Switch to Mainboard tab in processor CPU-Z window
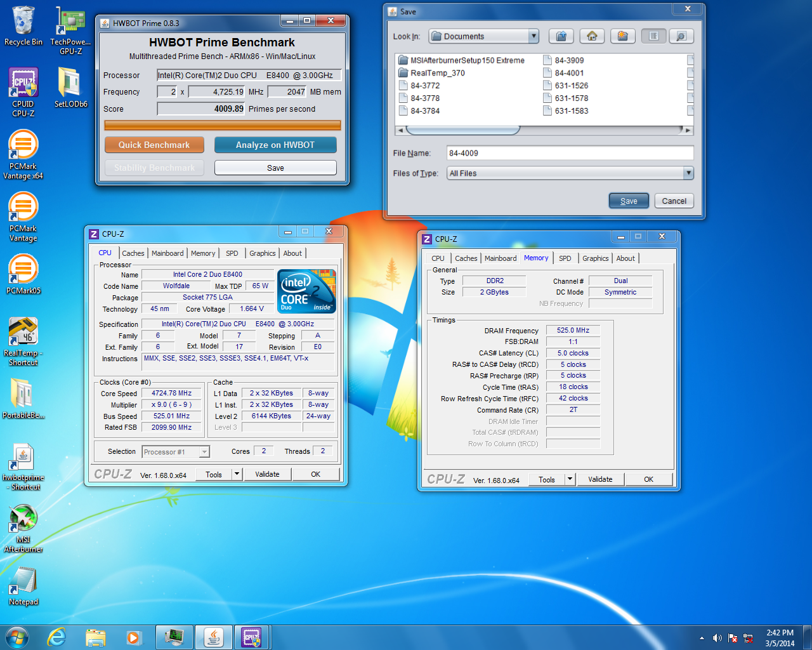The image size is (812, 650). pyautogui.click(x=167, y=253)
